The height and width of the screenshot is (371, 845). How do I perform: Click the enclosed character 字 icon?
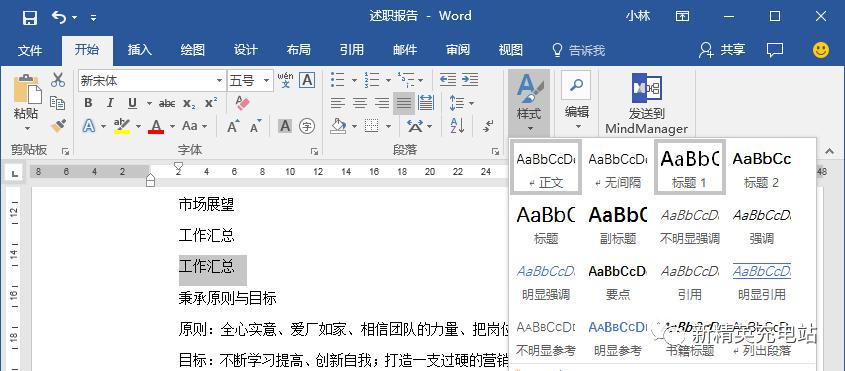(x=307, y=126)
